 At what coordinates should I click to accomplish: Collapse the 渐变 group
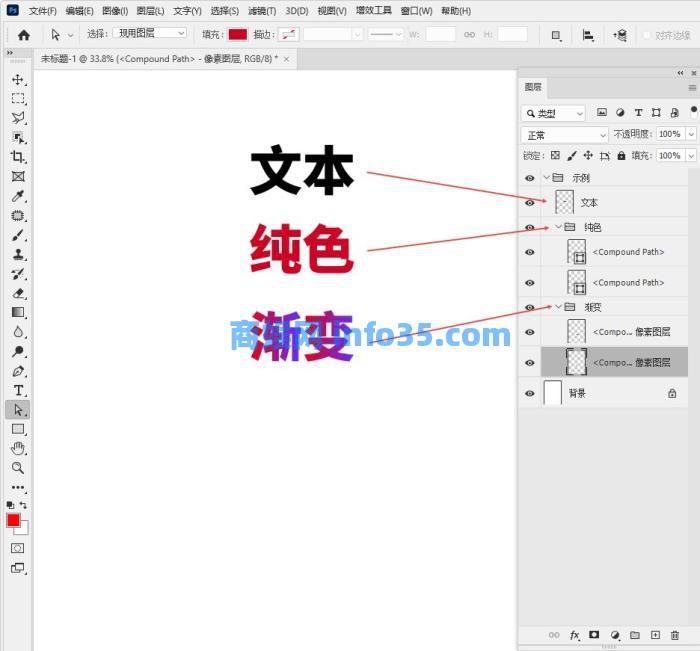[558, 307]
